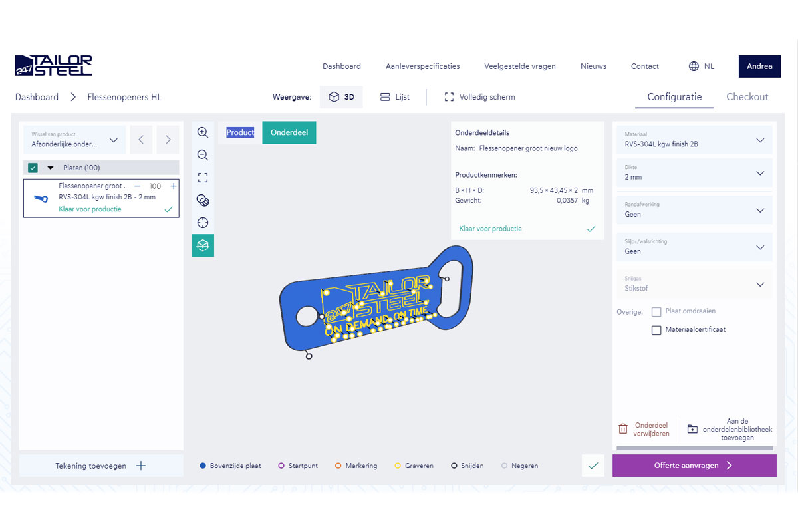The image size is (798, 532).
Task: Open Contact menu item
Action: point(645,66)
